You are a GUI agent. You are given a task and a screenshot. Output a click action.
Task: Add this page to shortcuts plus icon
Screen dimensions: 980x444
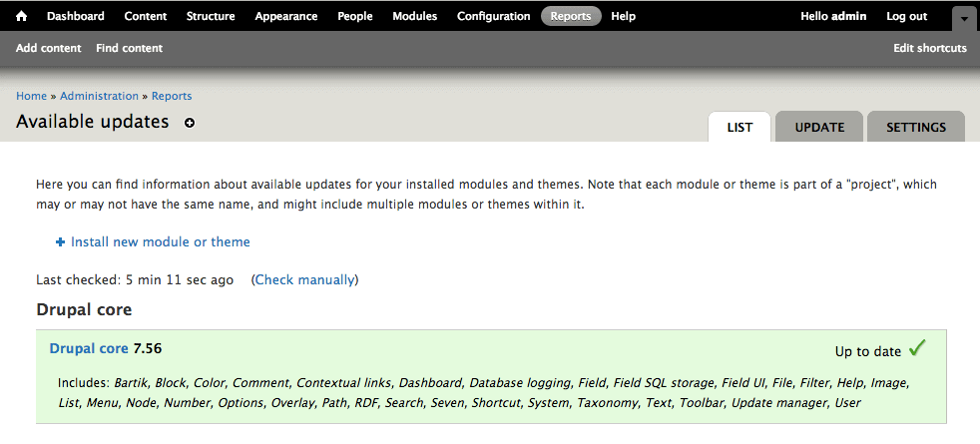coord(190,123)
